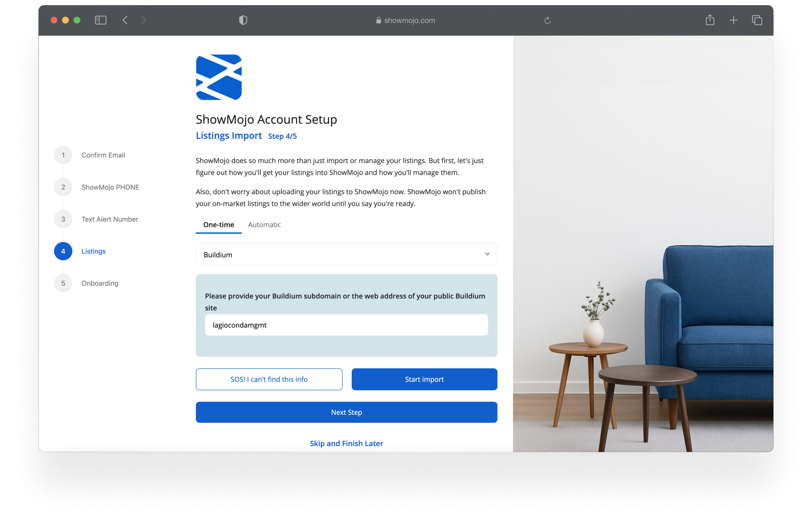Open the Share icon in toolbar

tap(710, 20)
